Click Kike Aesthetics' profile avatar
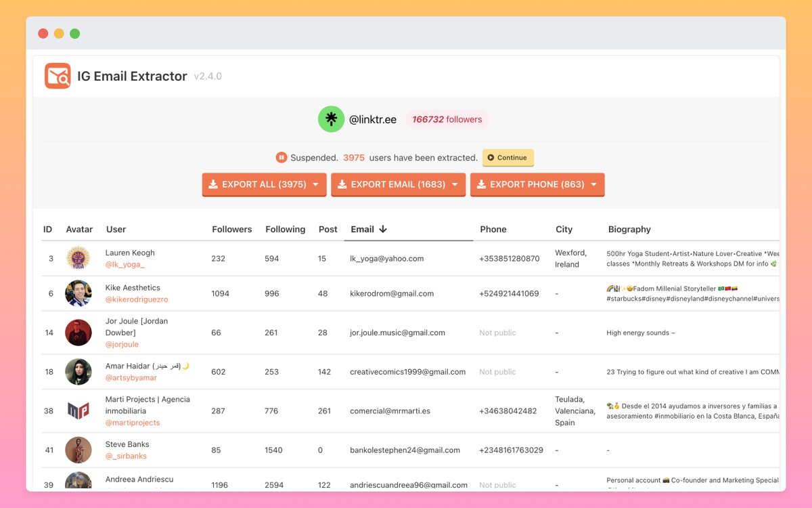 (78, 293)
